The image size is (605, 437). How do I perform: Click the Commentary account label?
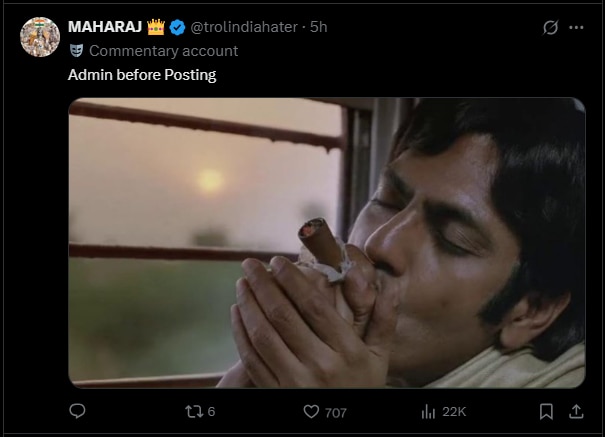(163, 50)
